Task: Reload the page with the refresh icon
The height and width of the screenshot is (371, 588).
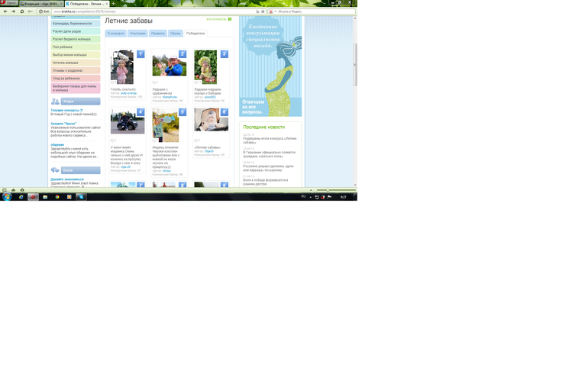Action: point(21,11)
